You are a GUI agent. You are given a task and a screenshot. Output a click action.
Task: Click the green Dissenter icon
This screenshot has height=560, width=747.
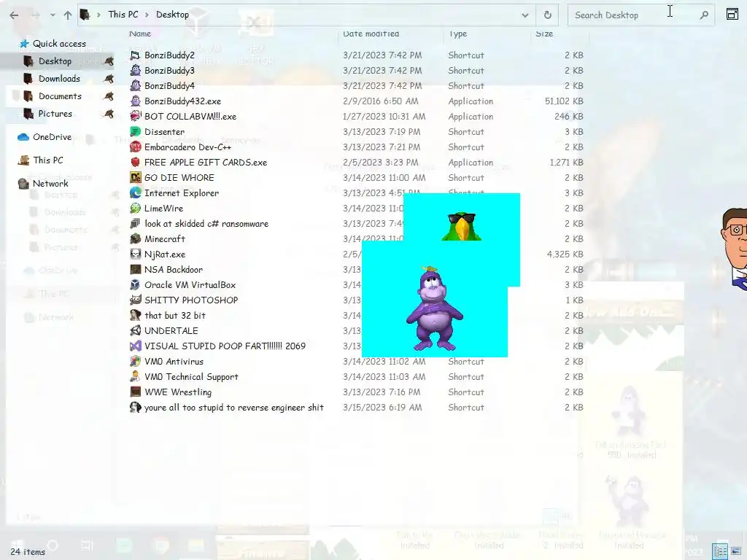tap(135, 131)
